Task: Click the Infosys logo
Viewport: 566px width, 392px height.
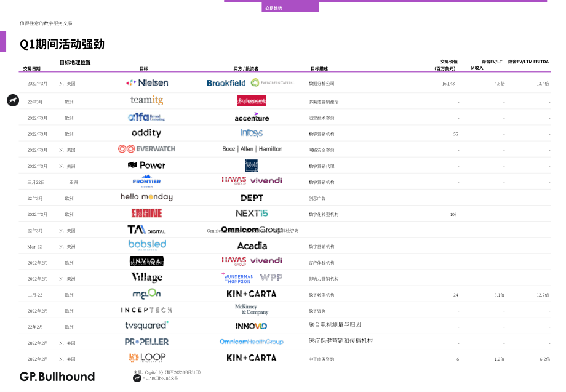Action: pyautogui.click(x=252, y=133)
